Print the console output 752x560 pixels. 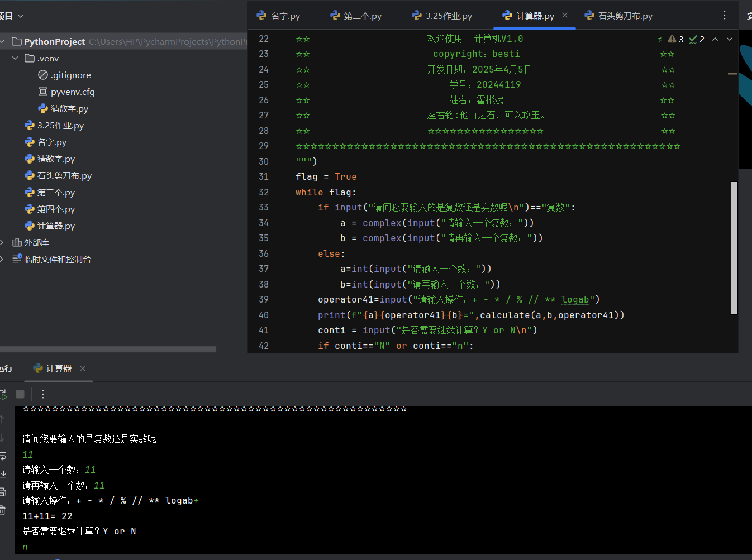click(x=3, y=492)
